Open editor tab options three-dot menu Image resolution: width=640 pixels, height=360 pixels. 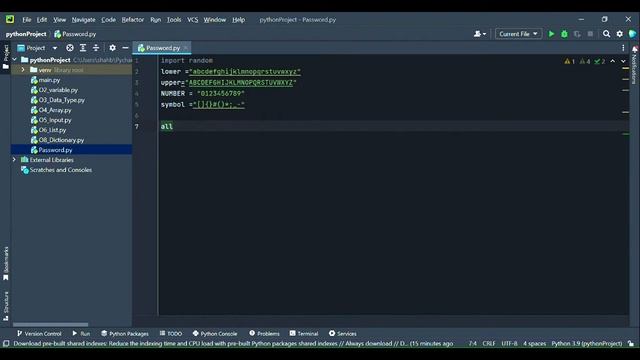click(623, 48)
